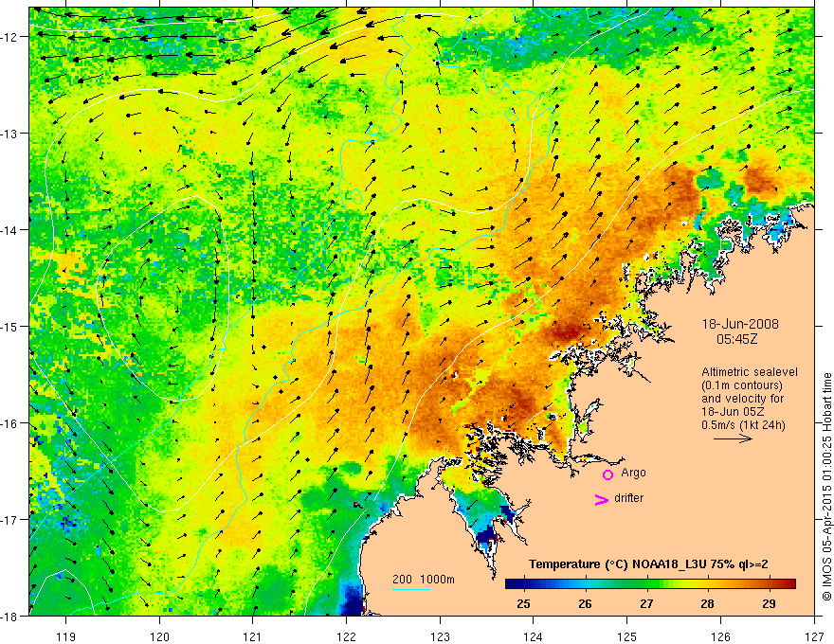The image size is (834, 644).
Task: Click the color bar tick label 26
Action: tap(585, 604)
